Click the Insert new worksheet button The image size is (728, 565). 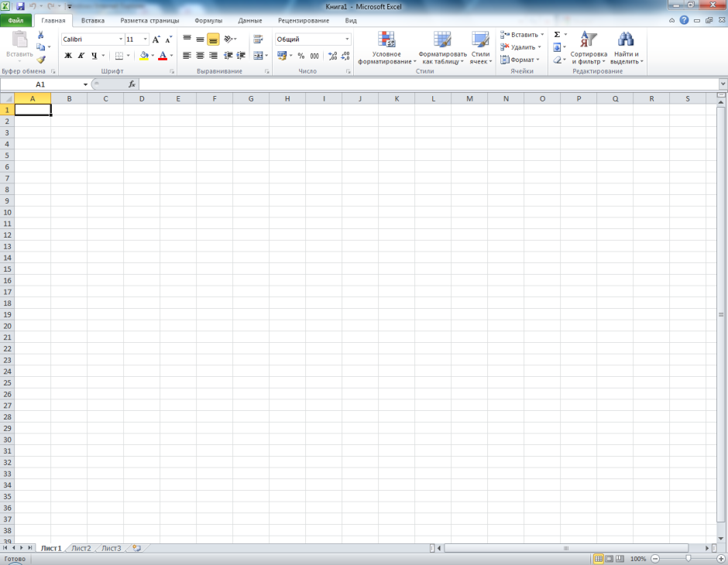(x=136, y=548)
